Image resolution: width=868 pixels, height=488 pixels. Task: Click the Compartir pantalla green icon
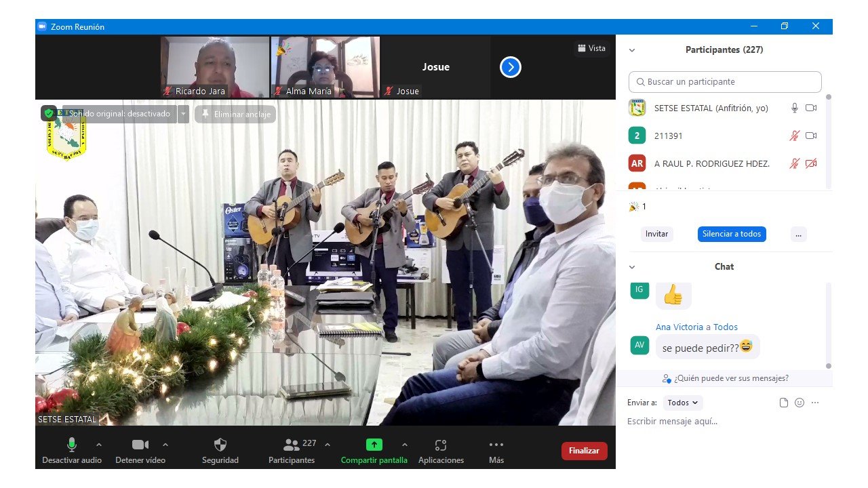374,445
